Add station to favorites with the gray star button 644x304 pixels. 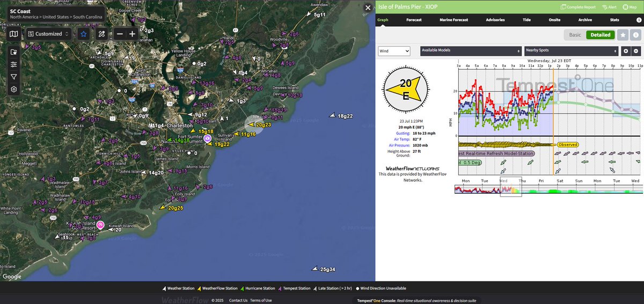click(623, 35)
